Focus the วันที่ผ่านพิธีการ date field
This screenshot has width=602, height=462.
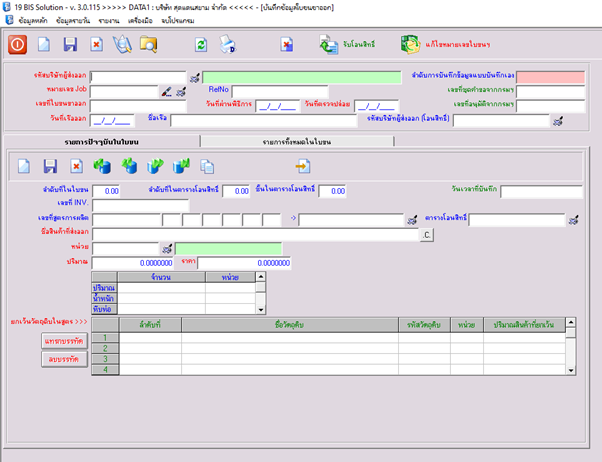[278, 106]
